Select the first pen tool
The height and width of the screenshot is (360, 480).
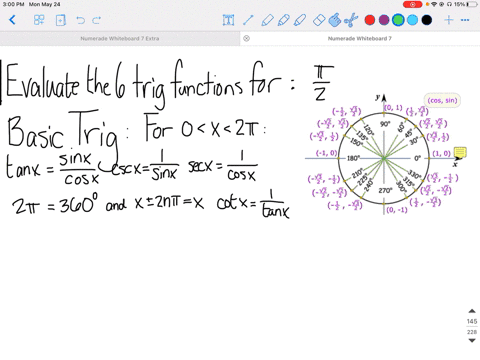point(267,20)
